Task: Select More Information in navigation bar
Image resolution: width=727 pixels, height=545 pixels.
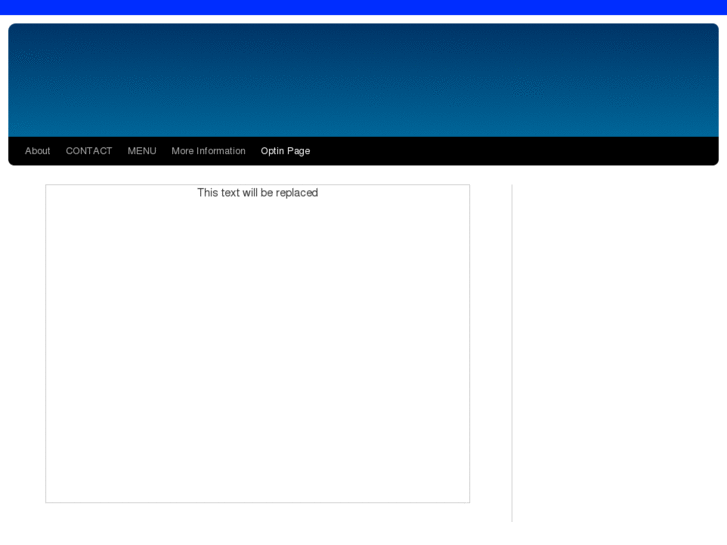Action: click(x=208, y=151)
